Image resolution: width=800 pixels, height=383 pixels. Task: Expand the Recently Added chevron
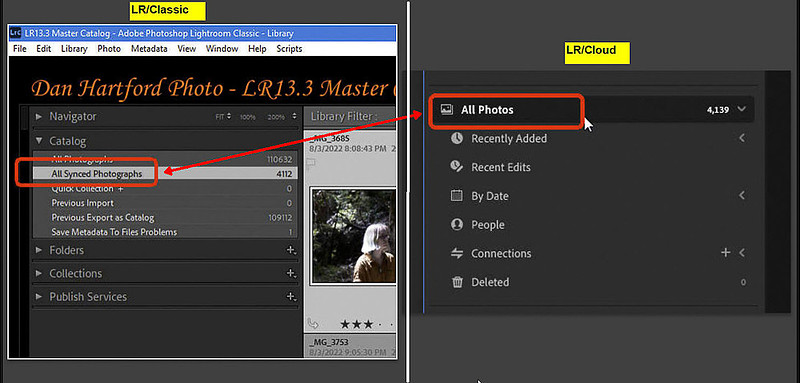pyautogui.click(x=742, y=138)
